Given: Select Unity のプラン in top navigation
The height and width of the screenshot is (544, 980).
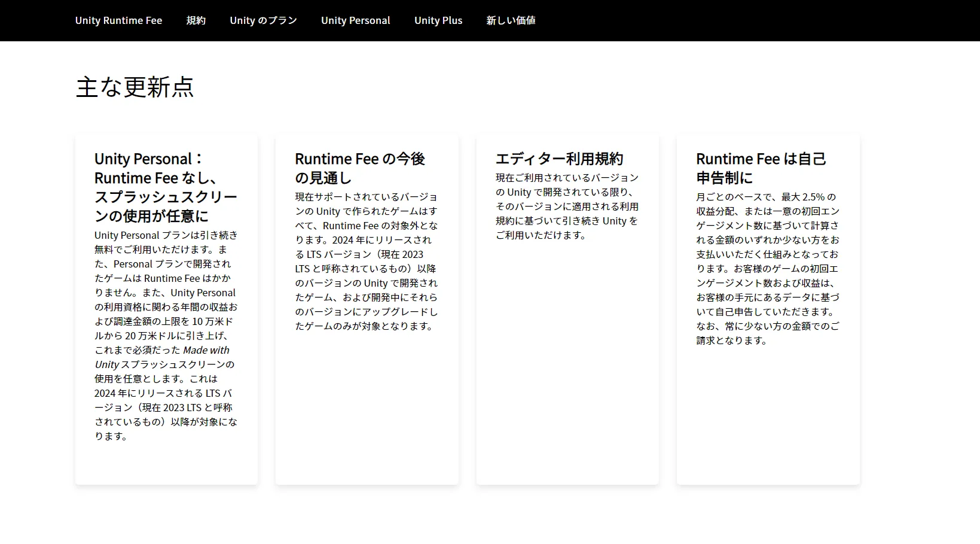Looking at the screenshot, I should coord(263,20).
